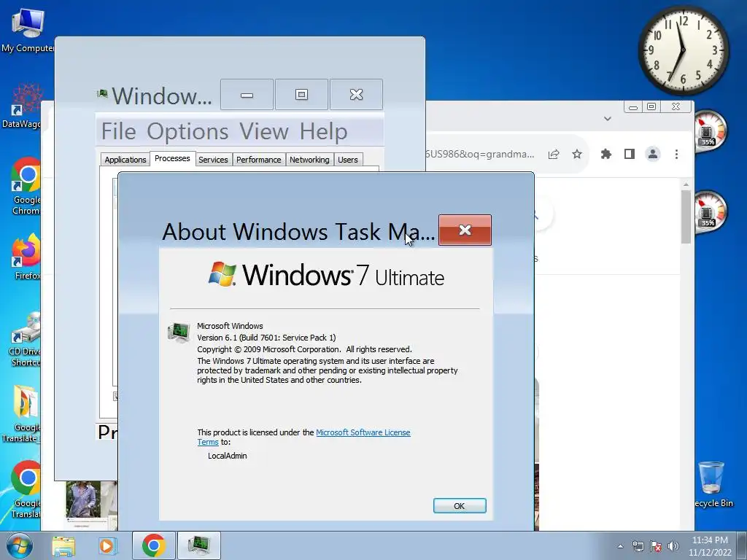This screenshot has width=747, height=560.
Task: Bookmark the page with the star icon
Action: pyautogui.click(x=577, y=154)
